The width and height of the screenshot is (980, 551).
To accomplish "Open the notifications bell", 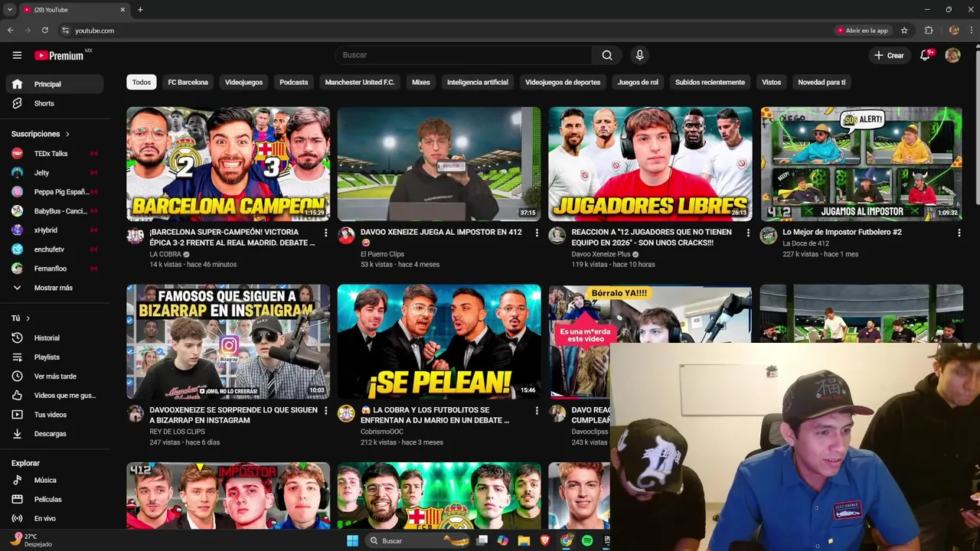I will (x=926, y=55).
